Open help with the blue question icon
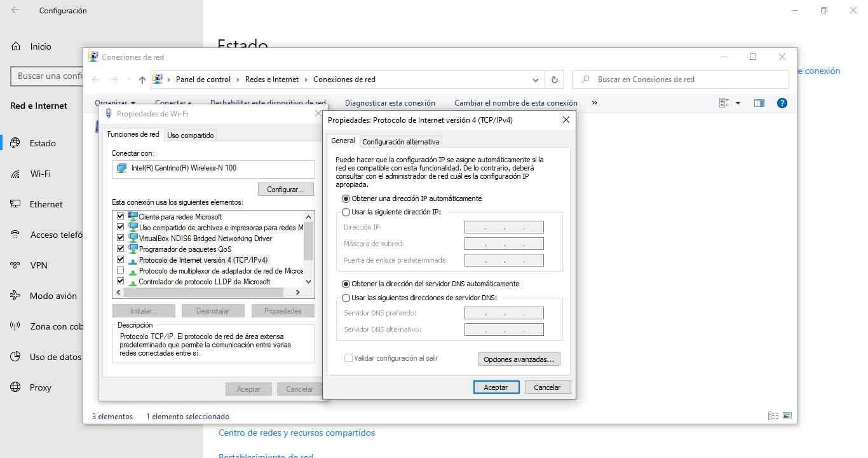Screen dimensions: 868x458 [x=782, y=103]
